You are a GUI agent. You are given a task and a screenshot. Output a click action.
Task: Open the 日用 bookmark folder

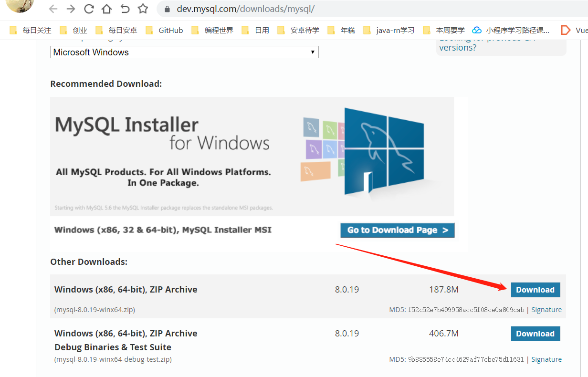click(255, 30)
